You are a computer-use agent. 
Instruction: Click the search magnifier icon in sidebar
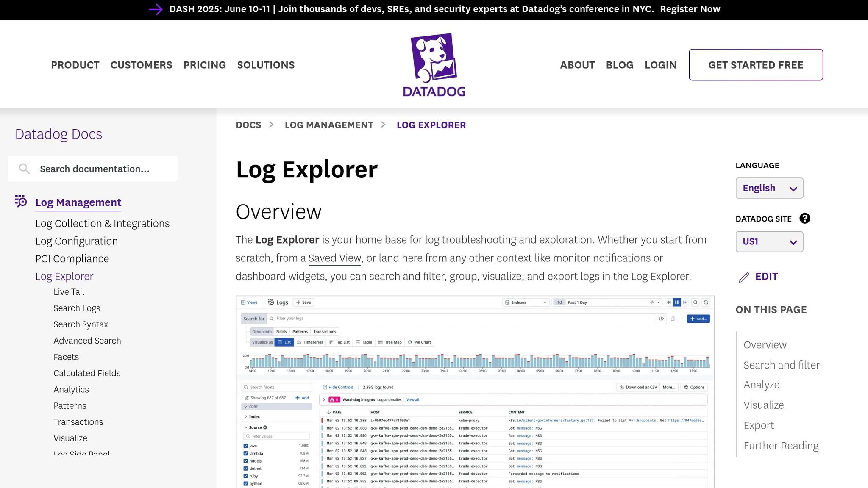click(24, 169)
